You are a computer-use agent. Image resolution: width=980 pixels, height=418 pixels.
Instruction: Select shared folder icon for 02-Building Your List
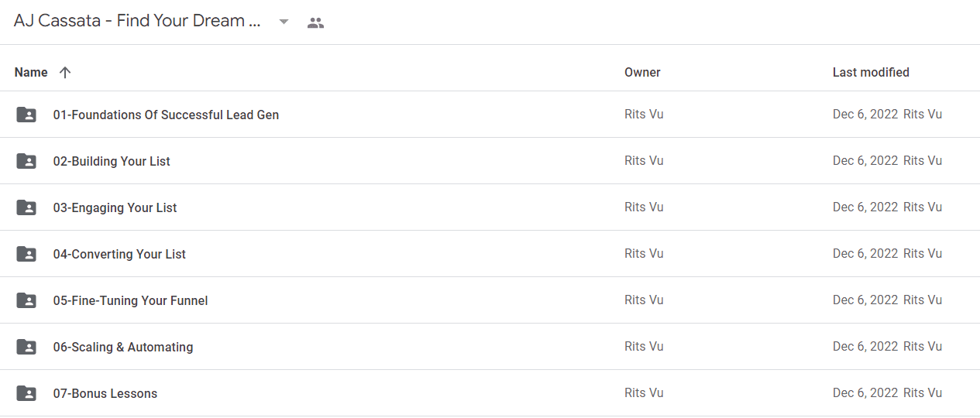26,161
